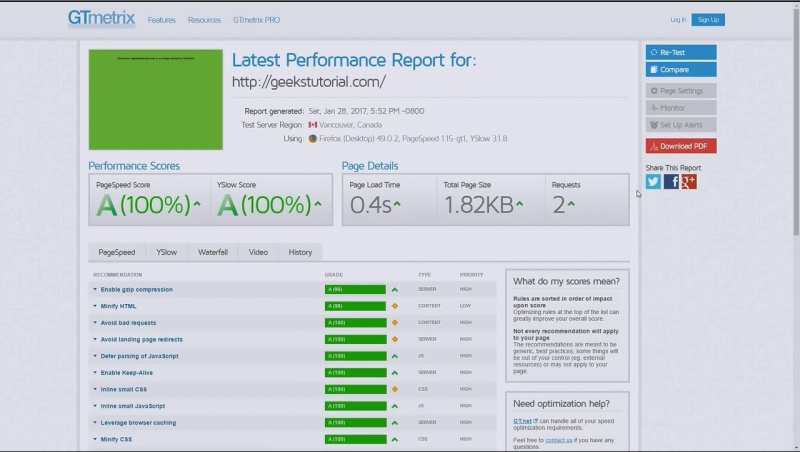The height and width of the screenshot is (452, 800).
Task: Open Page Settings
Action: pos(681,91)
